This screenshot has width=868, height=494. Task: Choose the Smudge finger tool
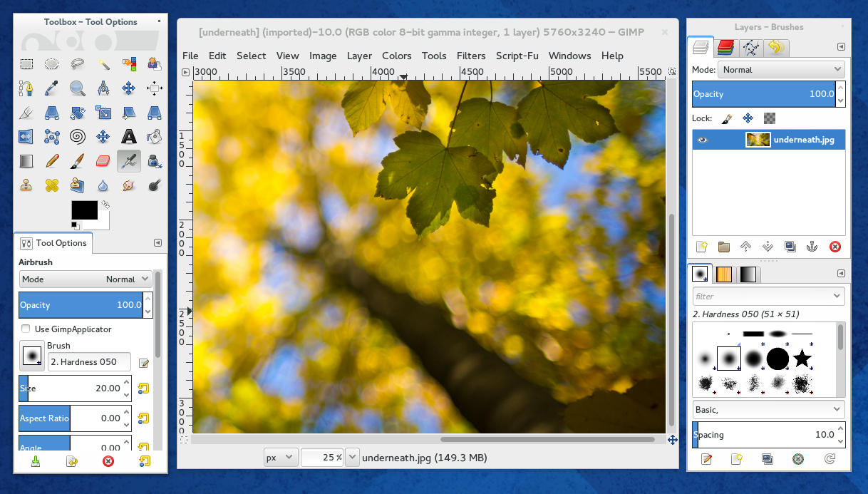pyautogui.click(x=129, y=185)
